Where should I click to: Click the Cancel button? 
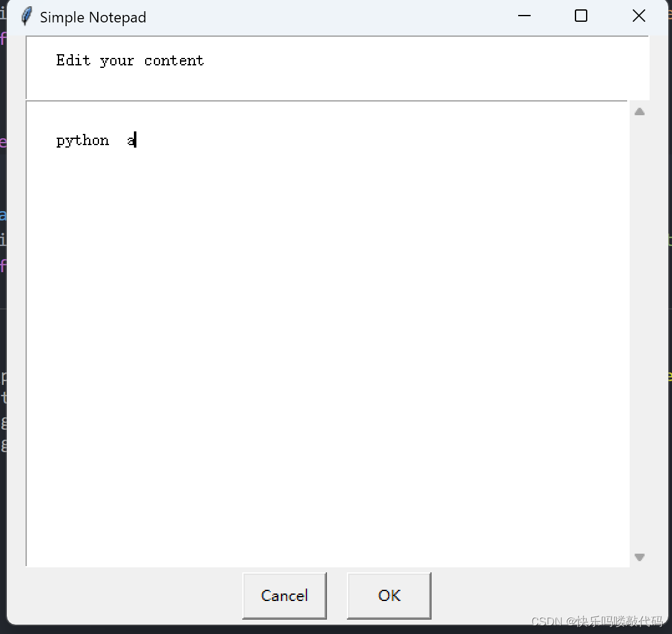[x=284, y=595]
